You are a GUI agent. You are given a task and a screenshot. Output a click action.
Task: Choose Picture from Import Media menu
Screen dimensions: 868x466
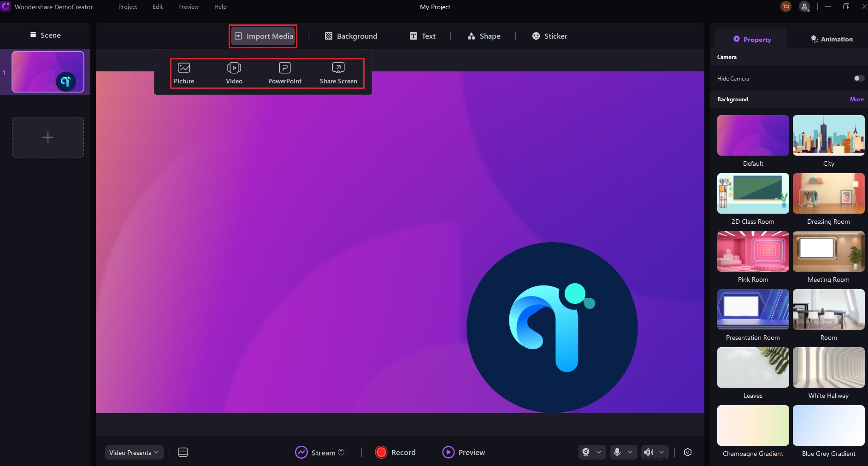coord(184,74)
